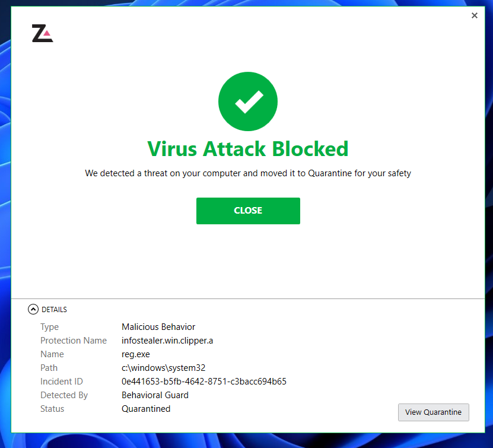Dismiss the dialog with the X button
Image resolution: width=493 pixels, height=448 pixels.
[475, 16]
